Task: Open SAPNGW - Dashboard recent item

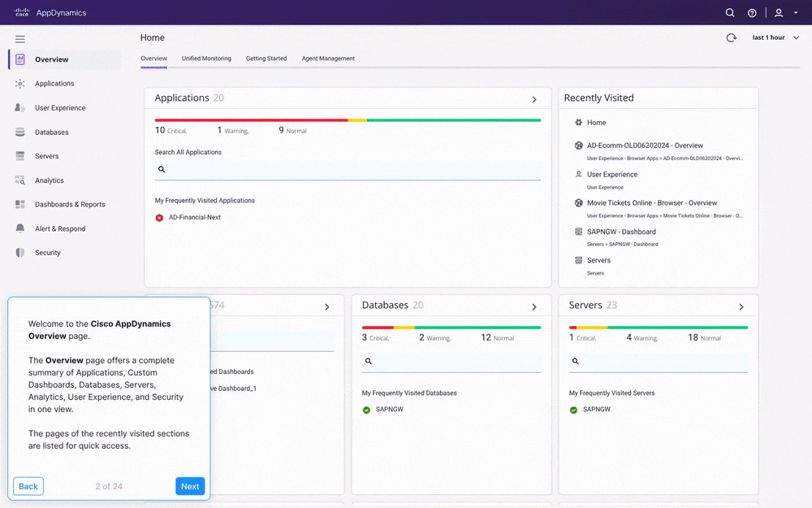Action: (x=621, y=232)
